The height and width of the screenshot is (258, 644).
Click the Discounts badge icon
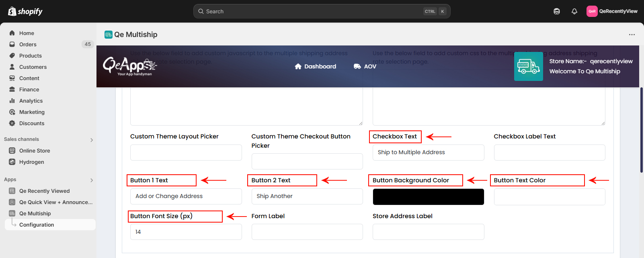point(12,123)
